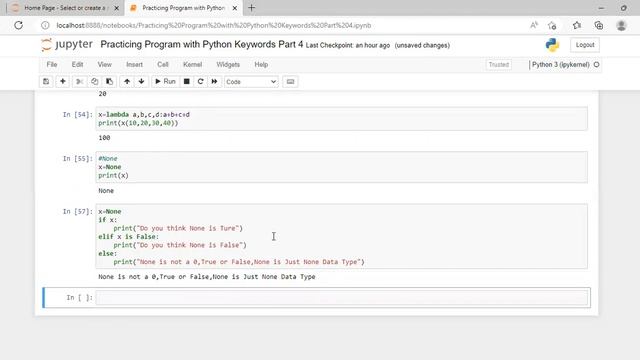The image size is (640, 360).
Task: Save notebook with the floppy disk icon
Action: pyautogui.click(x=46, y=82)
